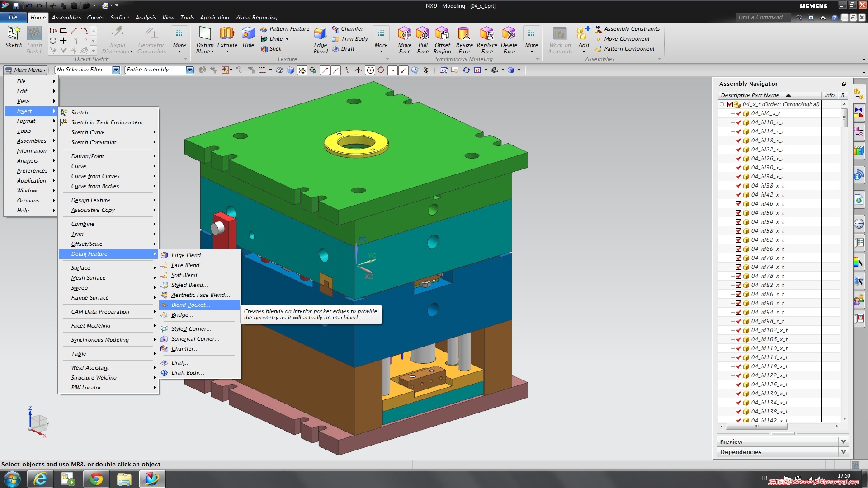The width and height of the screenshot is (868, 488).
Task: Choose Blend Pocket from the submenu
Action: (190, 305)
